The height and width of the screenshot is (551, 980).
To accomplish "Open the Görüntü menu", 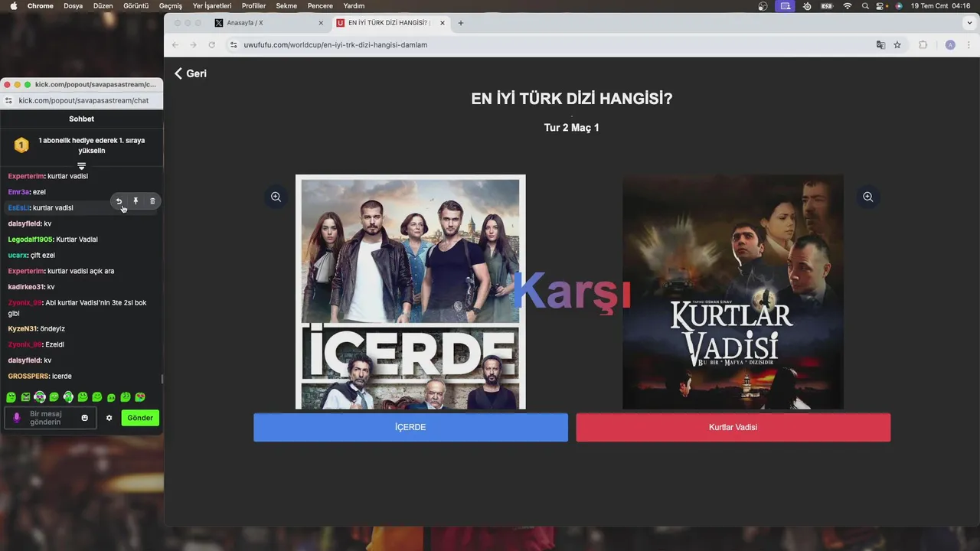I will click(136, 6).
